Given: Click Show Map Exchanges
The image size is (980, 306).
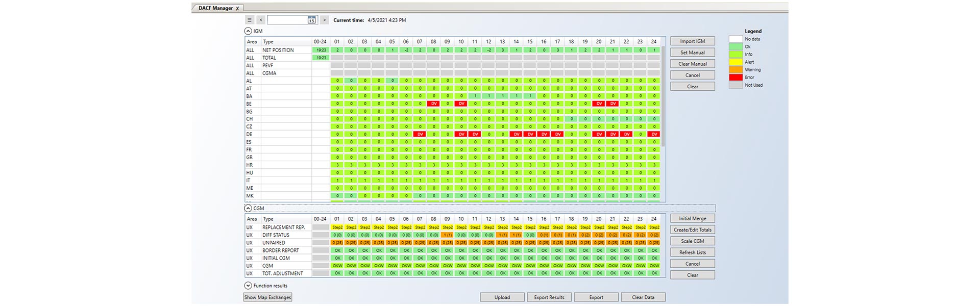Looking at the screenshot, I should 267,297.
